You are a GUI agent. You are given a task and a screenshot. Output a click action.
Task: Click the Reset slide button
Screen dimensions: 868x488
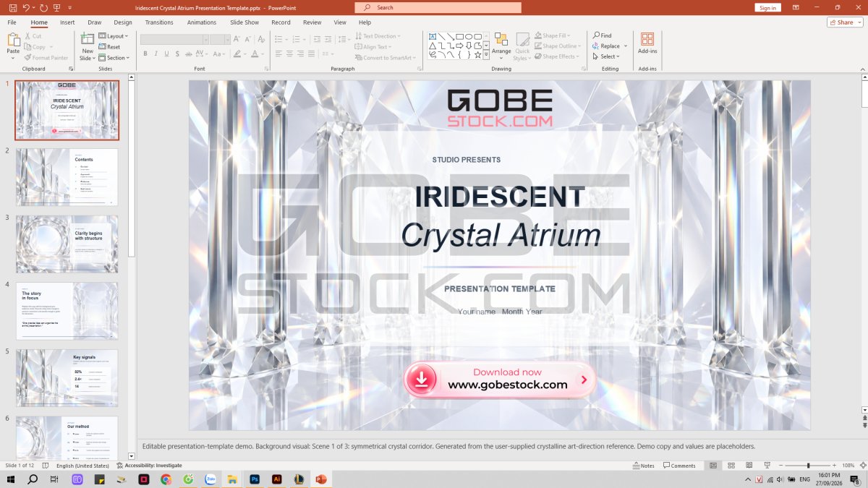click(109, 47)
